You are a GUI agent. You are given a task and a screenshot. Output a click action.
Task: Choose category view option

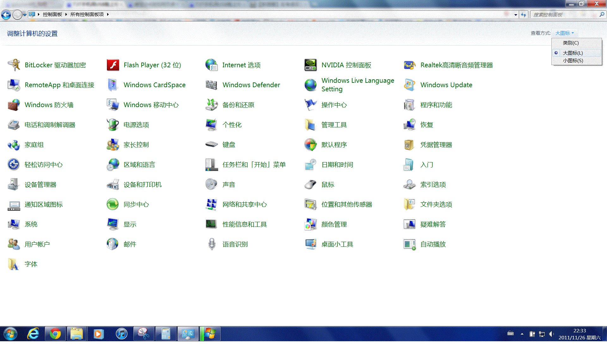pos(571,43)
